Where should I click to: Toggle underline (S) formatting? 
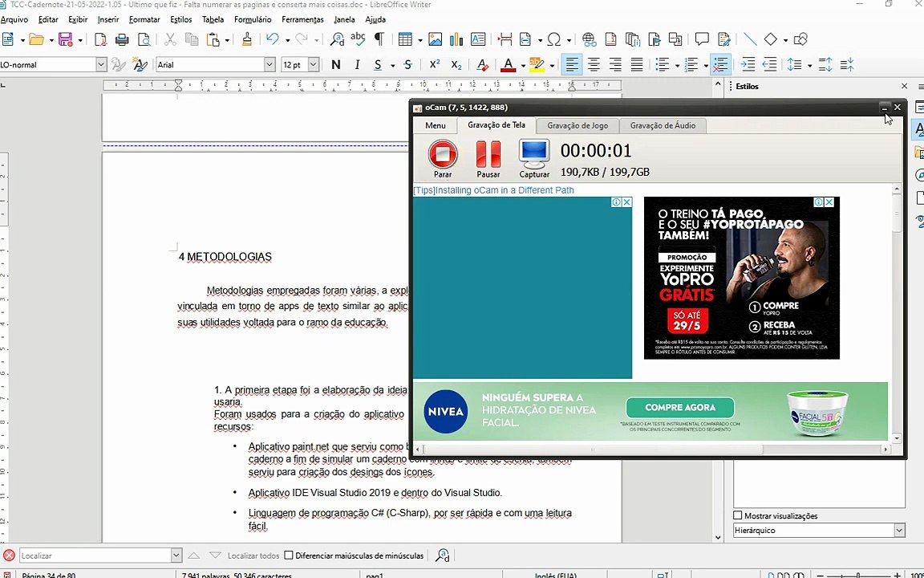coord(378,65)
